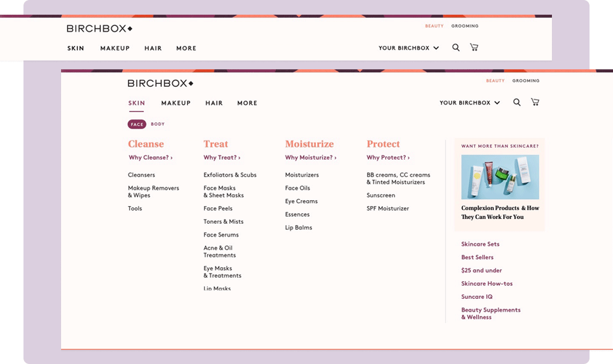
Task: Go to Face Masks & Sheet Masks
Action: point(224,191)
